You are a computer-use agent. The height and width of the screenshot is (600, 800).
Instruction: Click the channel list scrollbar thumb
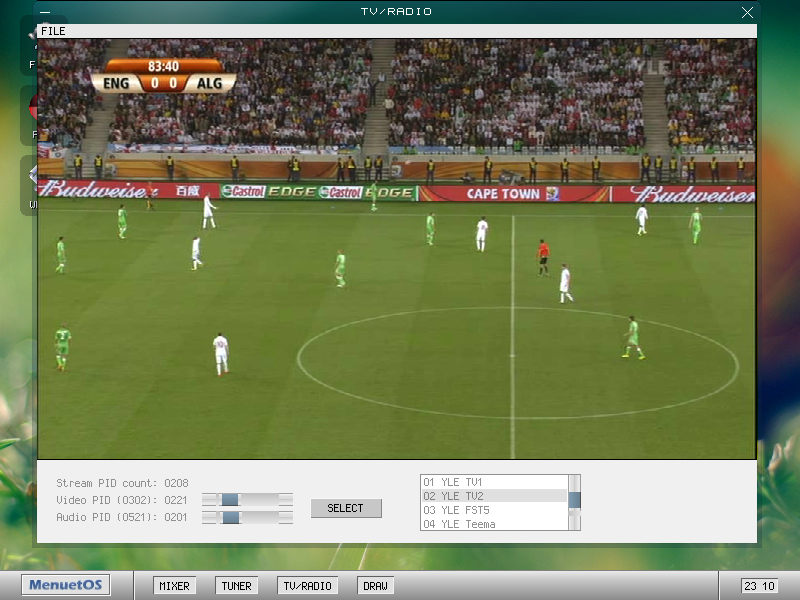[x=574, y=500]
